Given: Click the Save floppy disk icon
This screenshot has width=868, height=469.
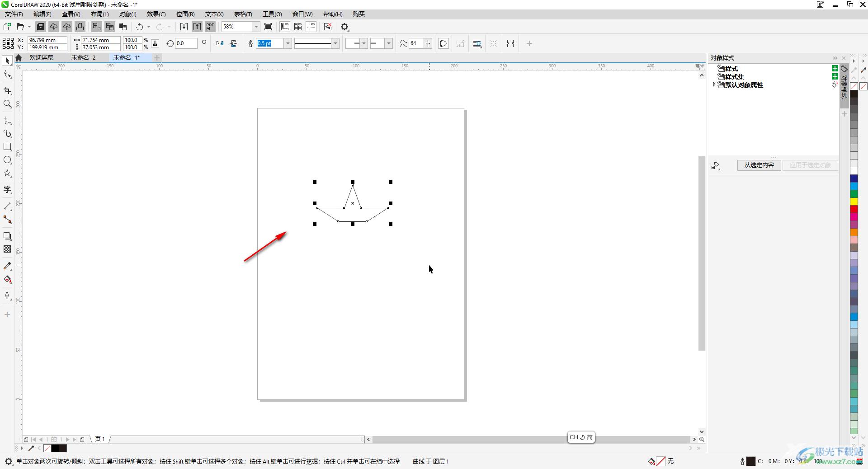Looking at the screenshot, I should (41, 27).
